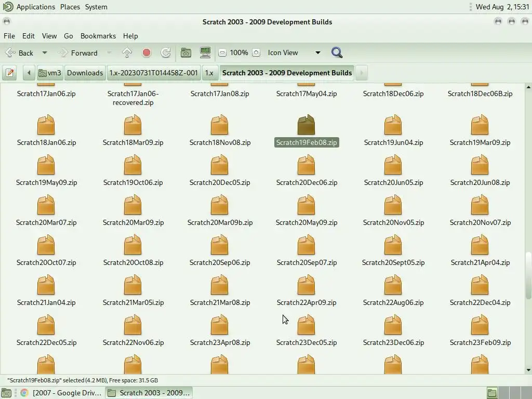This screenshot has width=532, height=399.
Task: Click the scrollbar down arrow
Action: pos(528,370)
